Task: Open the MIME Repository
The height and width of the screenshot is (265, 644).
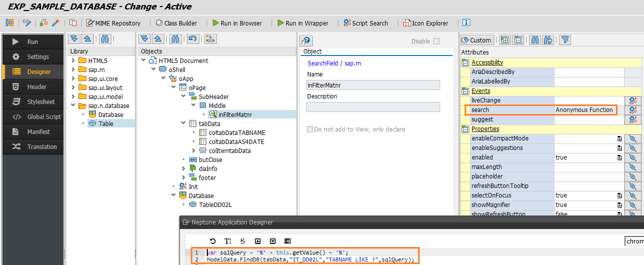Action: 113,23
